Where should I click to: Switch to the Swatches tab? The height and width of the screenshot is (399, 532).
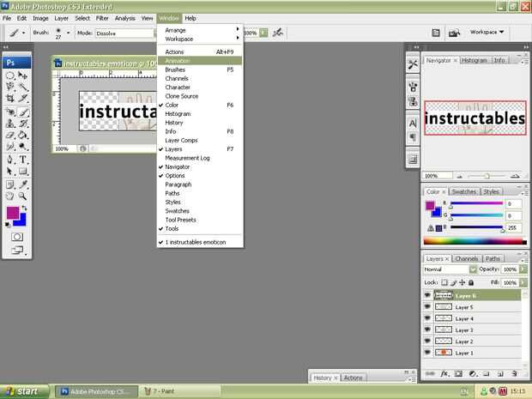click(x=464, y=191)
